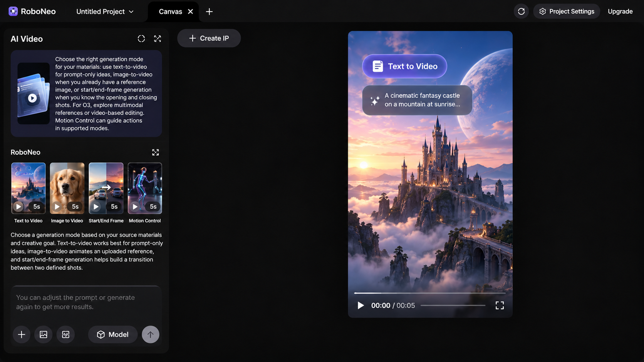The image size is (644, 362).
Task: Focus the prompt input field
Action: point(86,302)
